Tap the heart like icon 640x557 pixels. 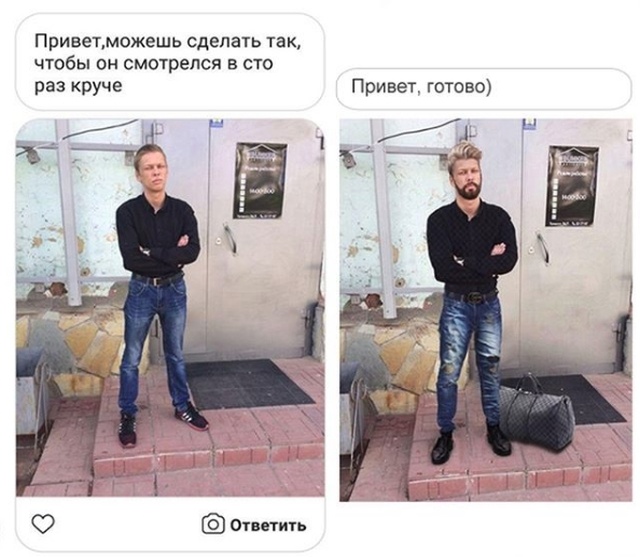[x=43, y=524]
